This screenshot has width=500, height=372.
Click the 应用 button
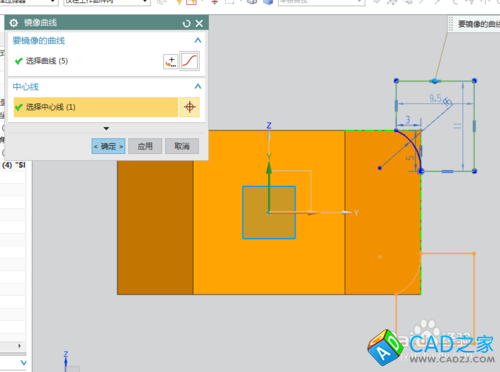[x=145, y=146]
